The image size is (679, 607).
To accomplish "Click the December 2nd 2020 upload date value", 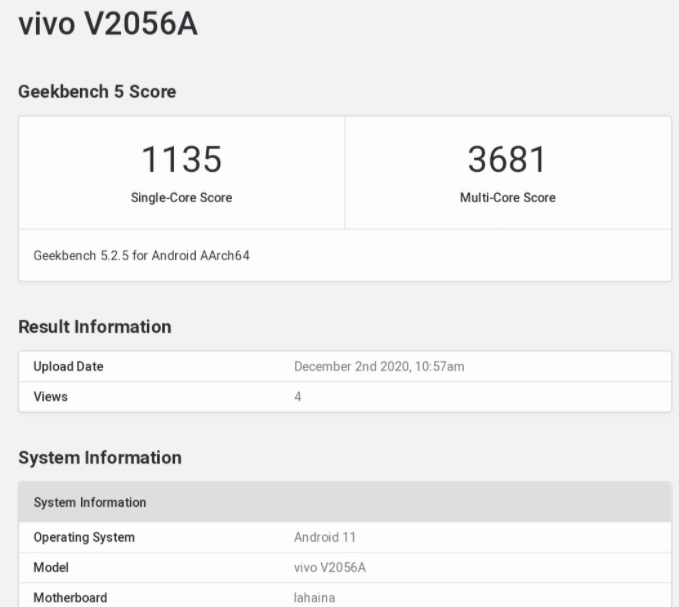I will click(x=379, y=367).
